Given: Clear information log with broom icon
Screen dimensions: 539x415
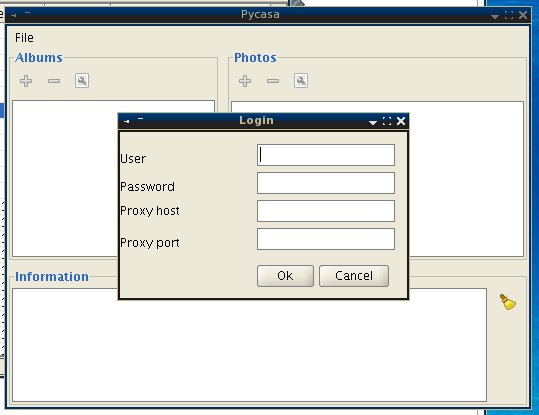Looking at the screenshot, I should [508, 302].
